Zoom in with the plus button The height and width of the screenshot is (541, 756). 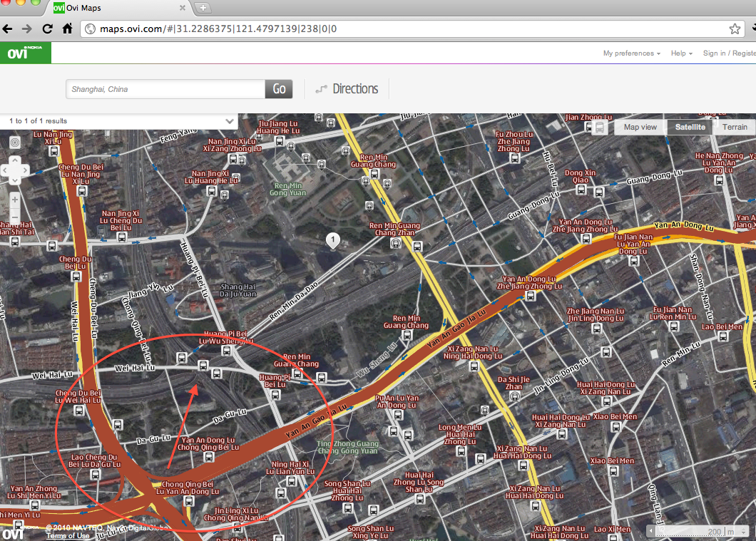[x=15, y=200]
